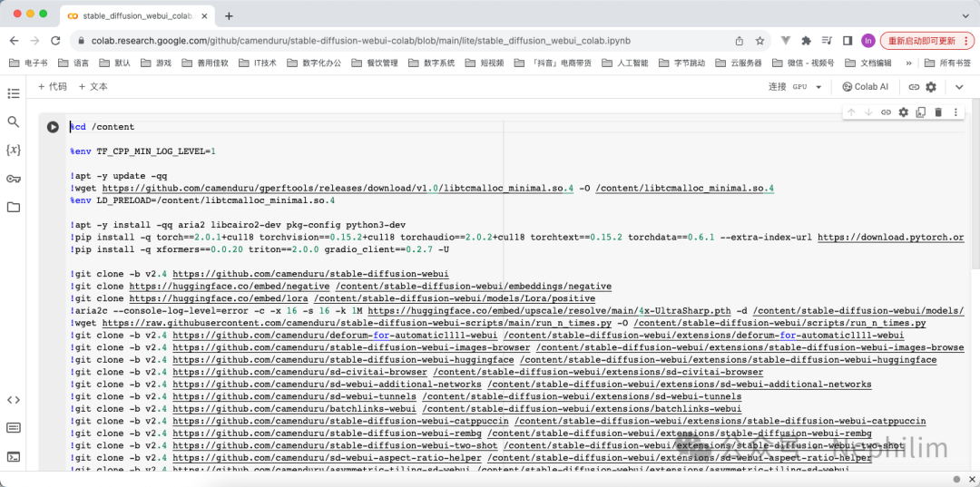The image size is (980, 487).
Task: Select the stable_diffusion_webui_colab tab
Action: pyautogui.click(x=138, y=15)
